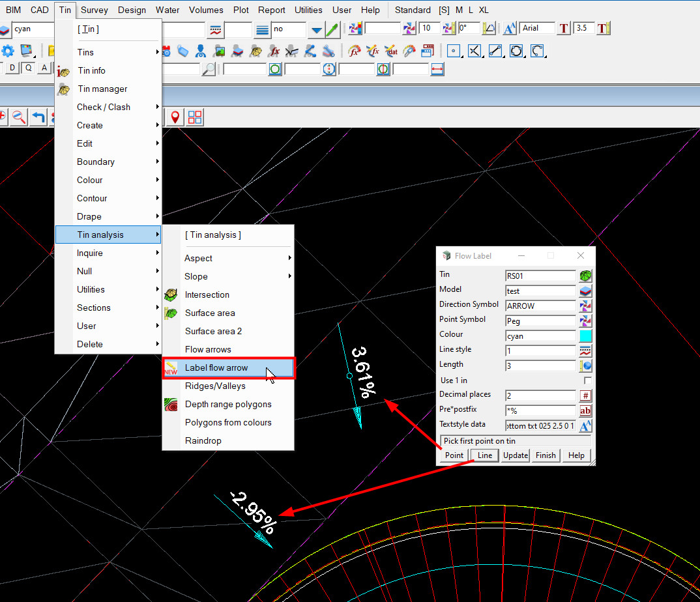Image resolution: width=700 pixels, height=602 pixels.
Task: Click the Pre*postfix 'ab' icon
Action: click(585, 410)
